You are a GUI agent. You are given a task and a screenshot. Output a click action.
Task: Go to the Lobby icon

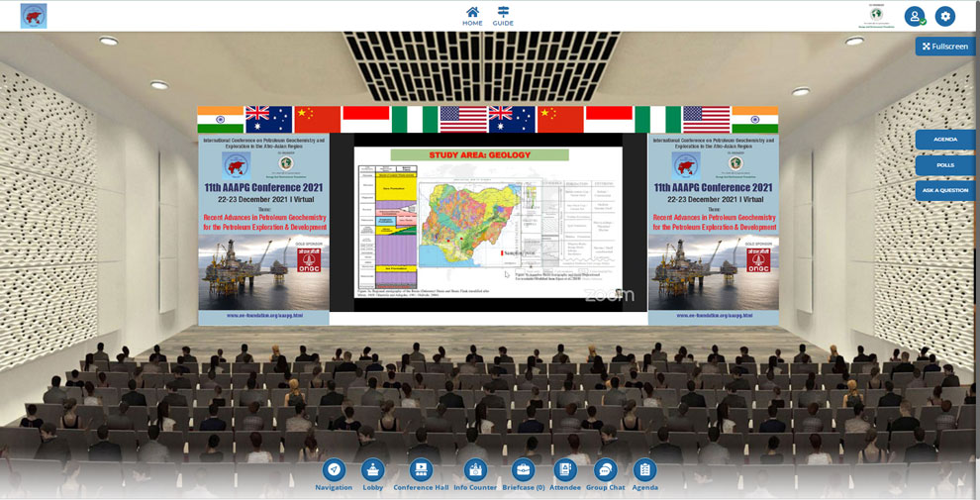pyautogui.click(x=373, y=475)
